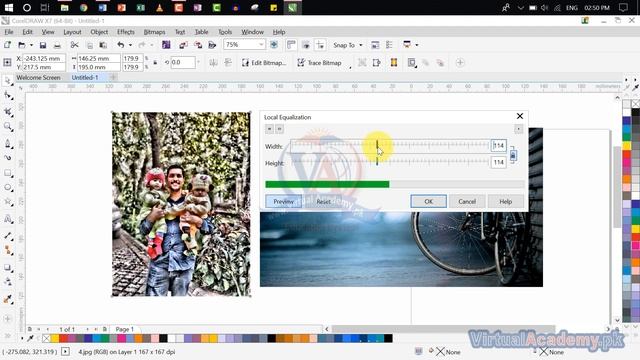Click the Undo arrow icon
Screen dimensions: 640x360
pos(121,45)
